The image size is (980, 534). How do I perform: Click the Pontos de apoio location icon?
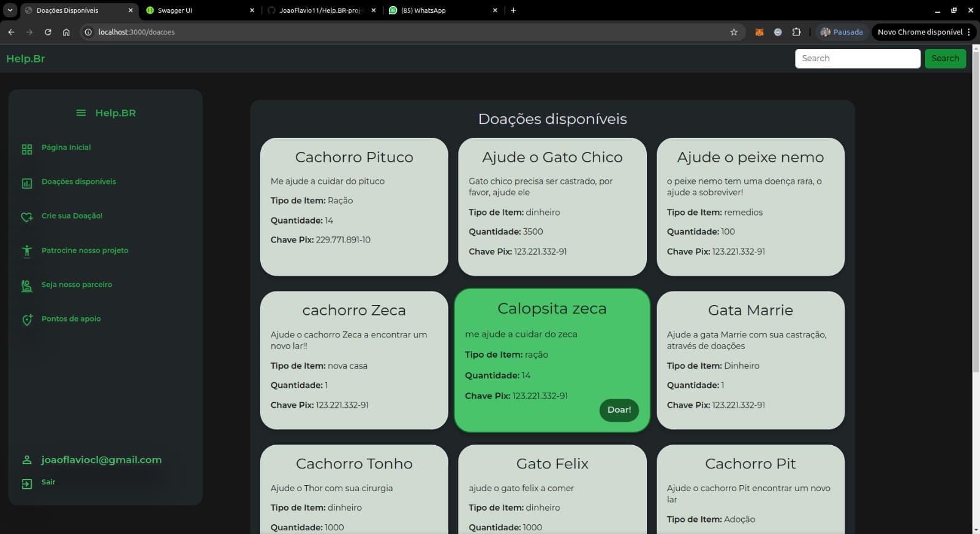click(27, 320)
